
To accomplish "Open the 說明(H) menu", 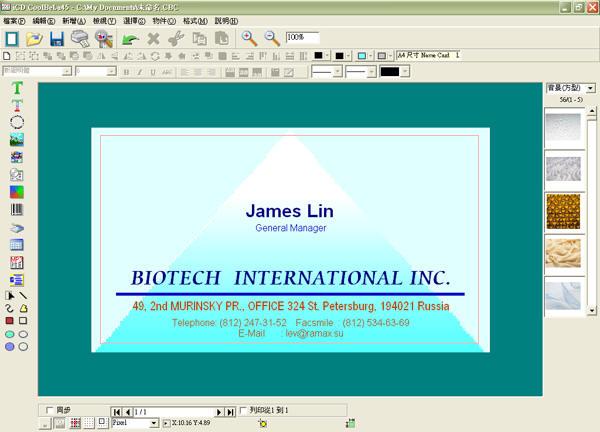I will point(226,21).
